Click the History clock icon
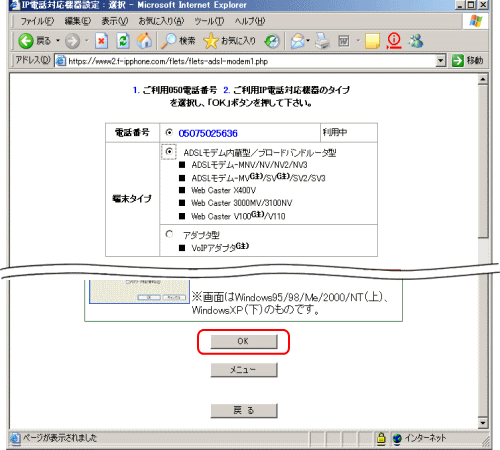The image size is (500, 450). click(x=272, y=41)
